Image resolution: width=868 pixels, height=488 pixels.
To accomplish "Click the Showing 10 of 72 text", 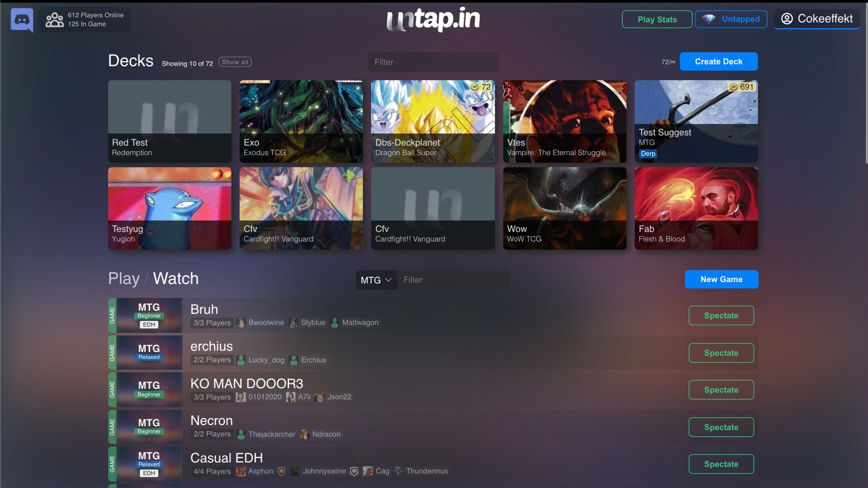I will (187, 64).
